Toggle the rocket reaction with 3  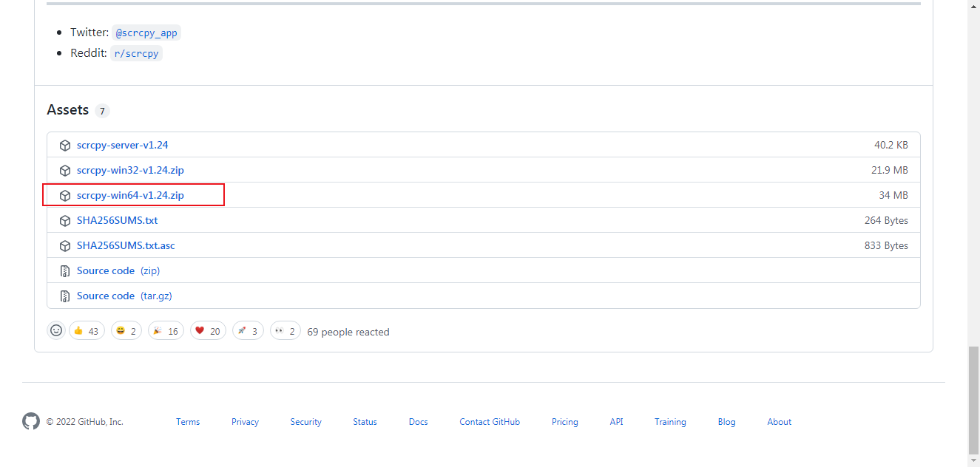click(x=248, y=331)
